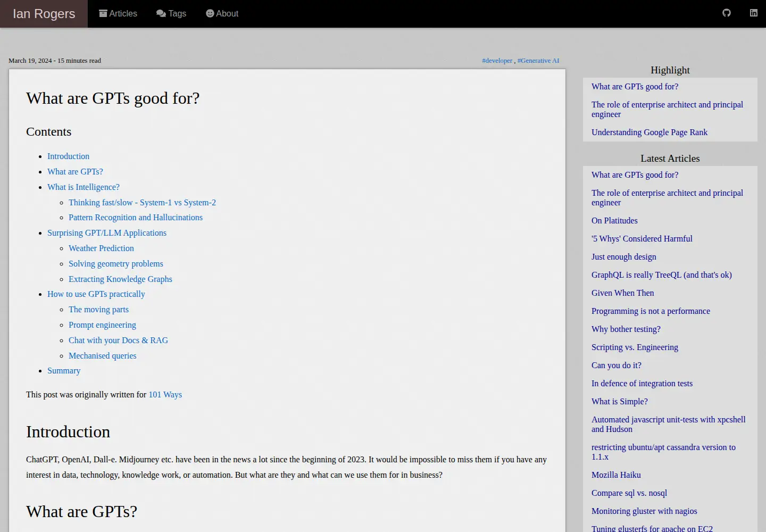Go to Ian Rogers home page
The image size is (766, 532).
click(44, 14)
